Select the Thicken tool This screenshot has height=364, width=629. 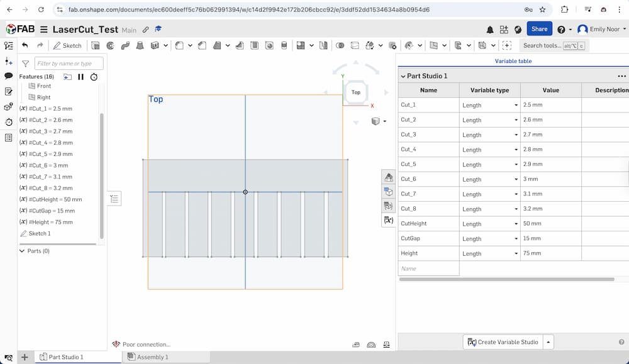(x=155, y=46)
